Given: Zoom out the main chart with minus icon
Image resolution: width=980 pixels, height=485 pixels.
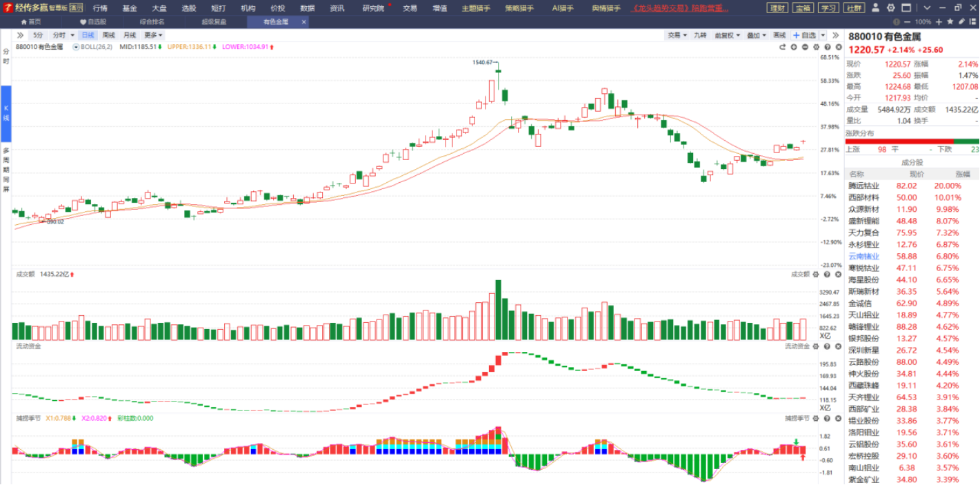Looking at the screenshot, I should 805,47.
